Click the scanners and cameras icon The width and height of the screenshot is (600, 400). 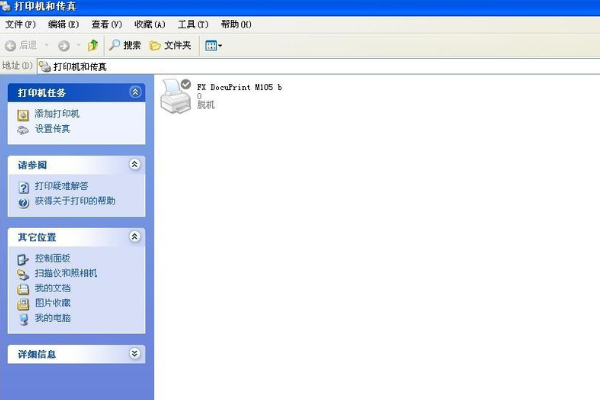tap(23, 275)
